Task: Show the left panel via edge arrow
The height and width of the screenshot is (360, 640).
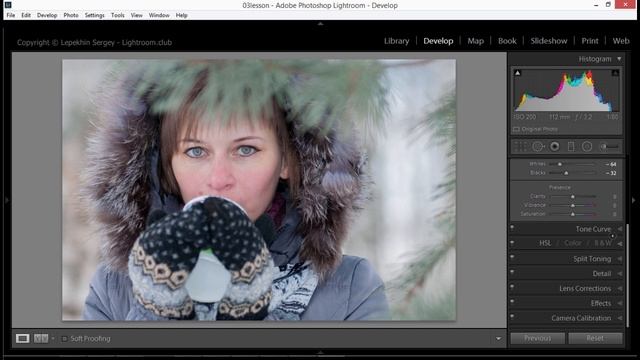Action: pos(6,200)
